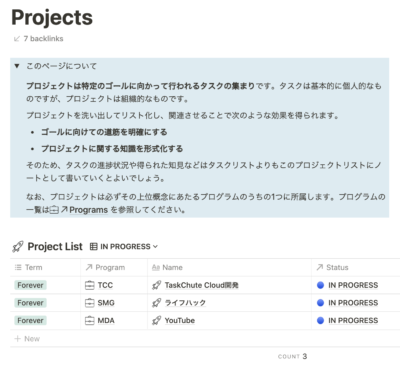Click the ゴールに向けての道筋を明確にする bullet text
The height and width of the screenshot is (374, 400).
click(x=104, y=132)
